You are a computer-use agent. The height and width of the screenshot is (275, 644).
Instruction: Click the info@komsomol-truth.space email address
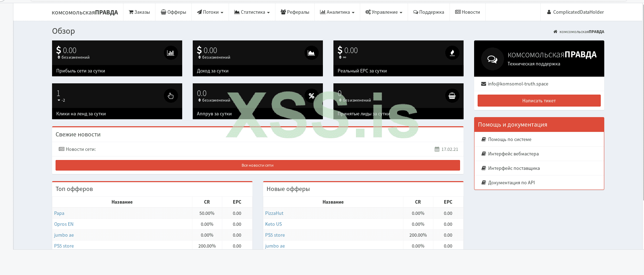point(518,84)
